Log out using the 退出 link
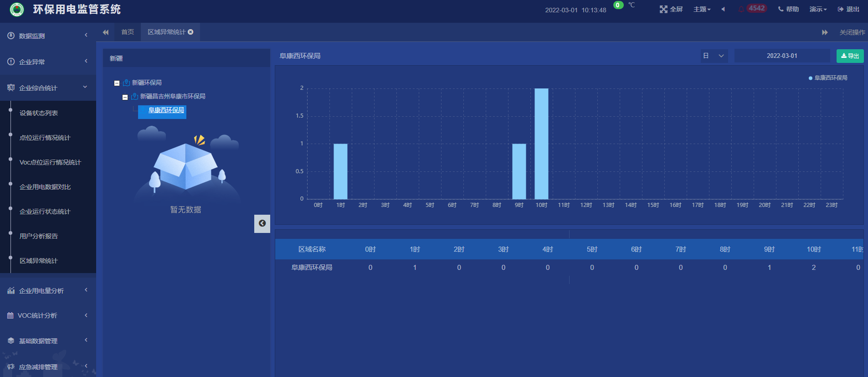Viewport: 868px width, 377px height. pyautogui.click(x=848, y=9)
